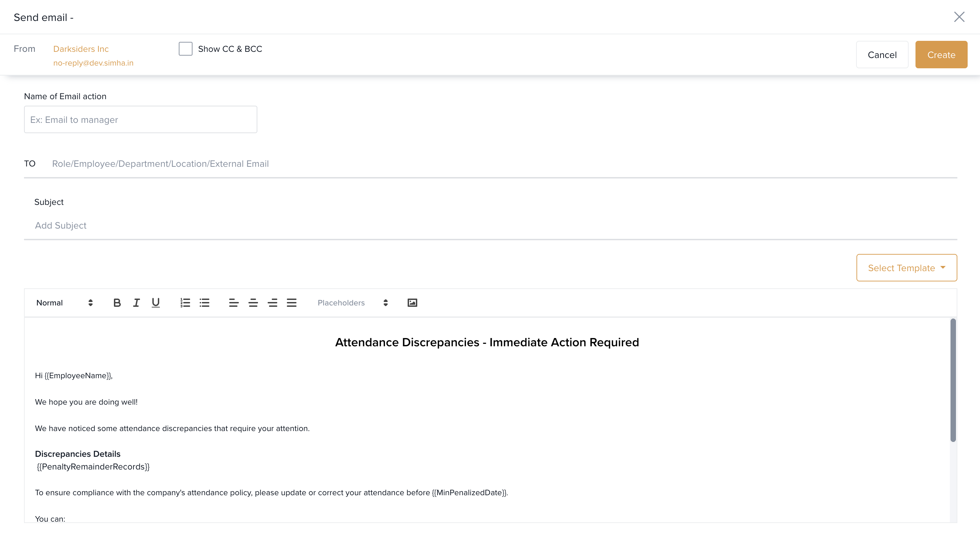The width and height of the screenshot is (980, 534).
Task: Center align the text
Action: [253, 303]
